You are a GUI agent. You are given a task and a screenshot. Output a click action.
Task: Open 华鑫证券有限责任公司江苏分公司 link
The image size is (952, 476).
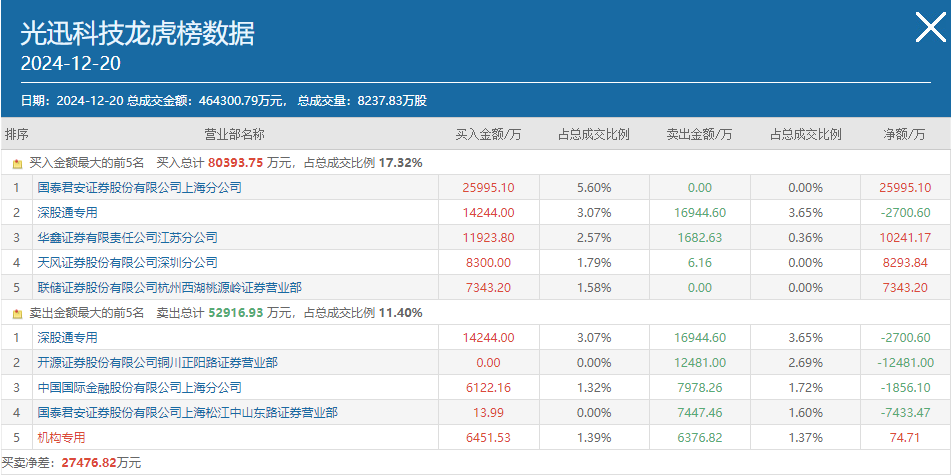128,237
